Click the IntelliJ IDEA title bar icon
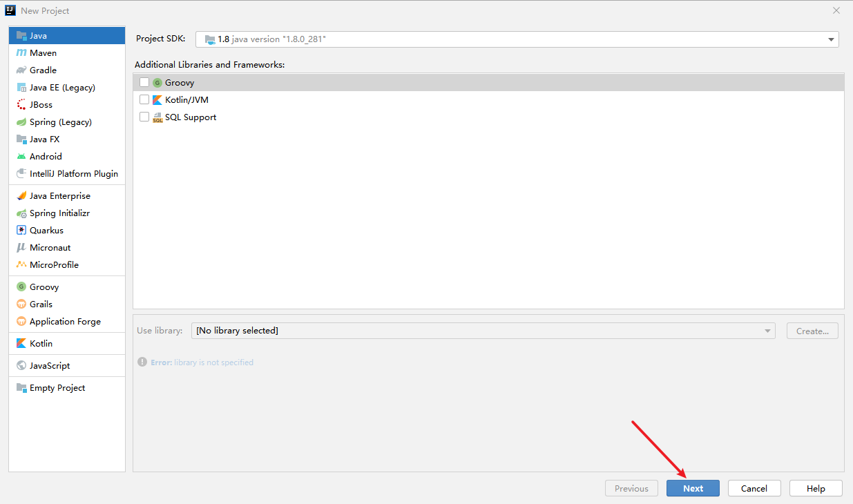853x504 pixels. [10, 10]
